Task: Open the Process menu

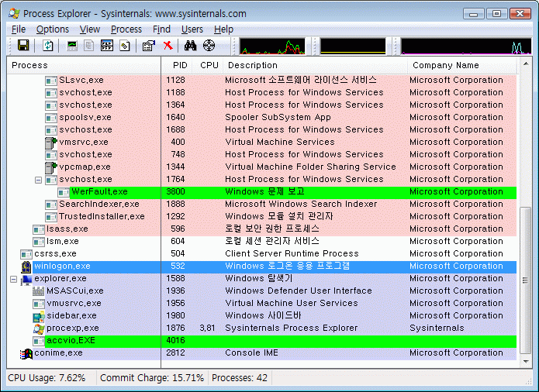Action: (126, 29)
